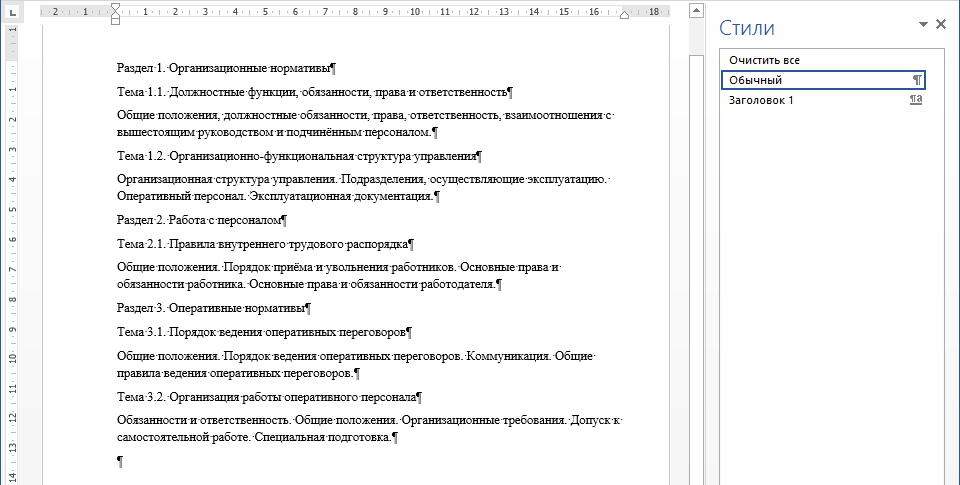
Task: Click the Стили pane title
Action: tap(755, 27)
